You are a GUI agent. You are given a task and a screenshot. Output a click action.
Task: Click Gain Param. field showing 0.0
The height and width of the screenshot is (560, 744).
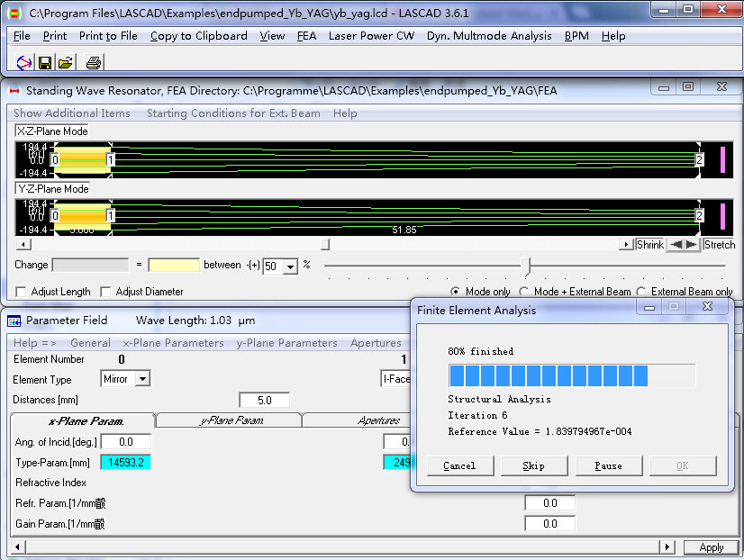pos(550,524)
